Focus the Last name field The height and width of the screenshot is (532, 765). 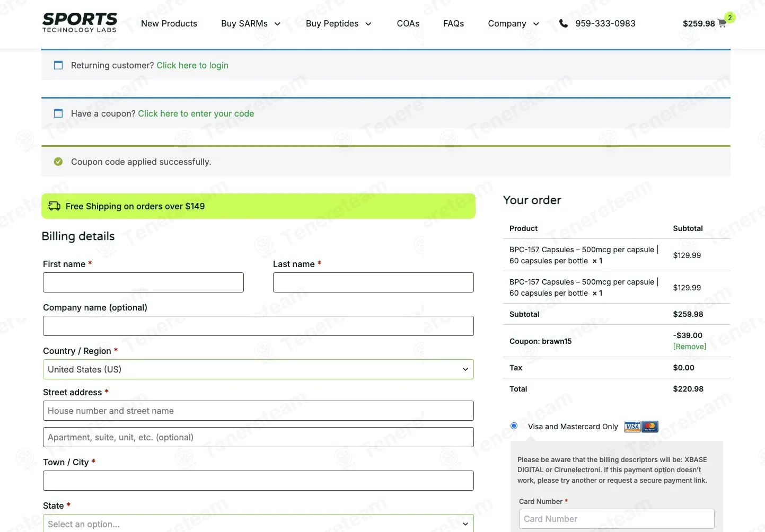373,282
